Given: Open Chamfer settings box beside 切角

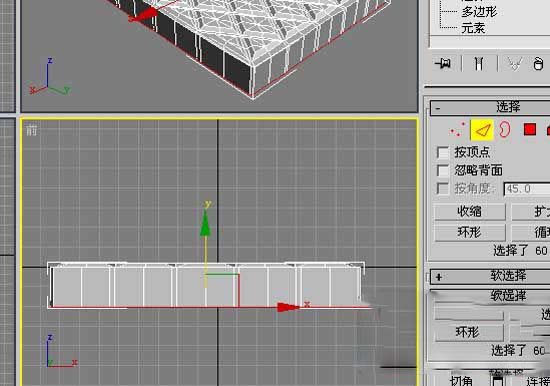Looking at the screenshot, I should point(497,381).
